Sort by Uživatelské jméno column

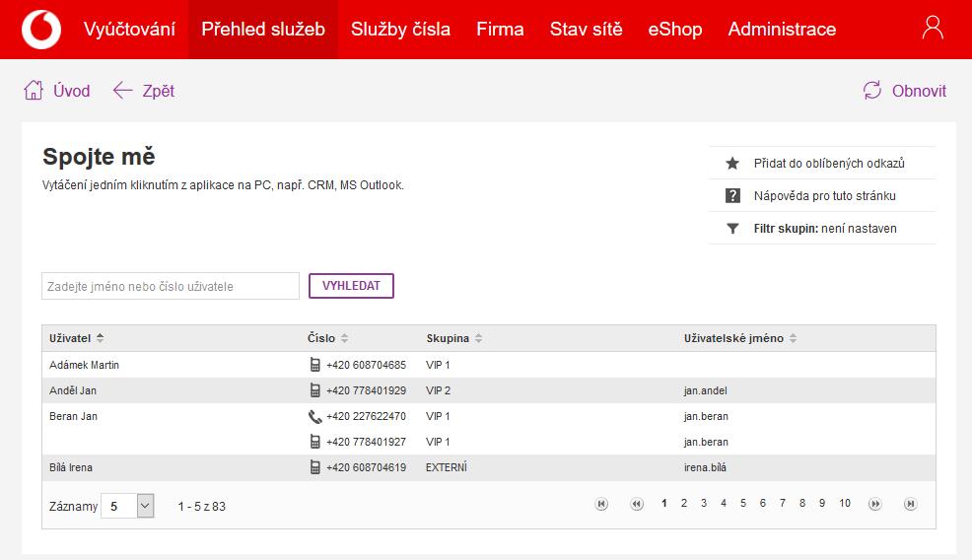[793, 338]
